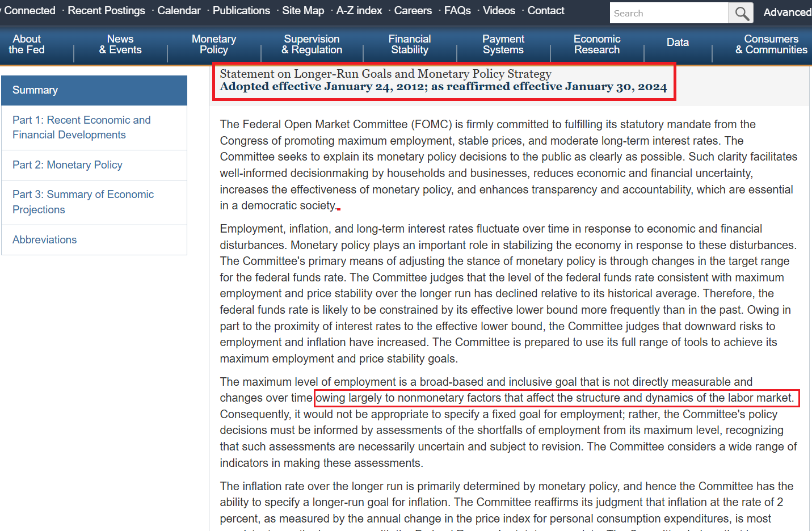Image resolution: width=812 pixels, height=531 pixels.
Task: Open the Financial Stability menu
Action: [410, 44]
